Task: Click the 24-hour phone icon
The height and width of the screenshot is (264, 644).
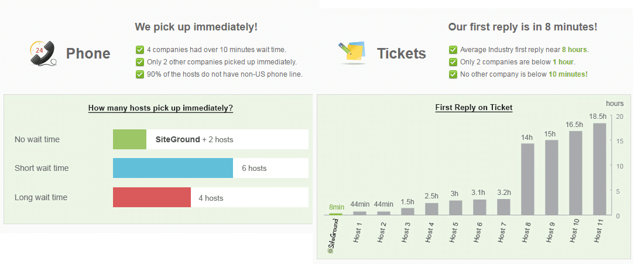Action: pyautogui.click(x=42, y=53)
